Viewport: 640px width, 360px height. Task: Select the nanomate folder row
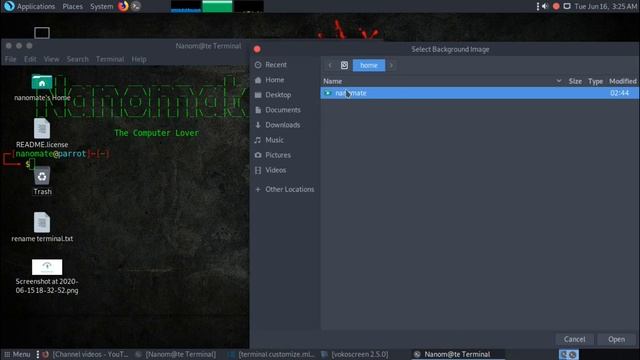[x=479, y=93]
